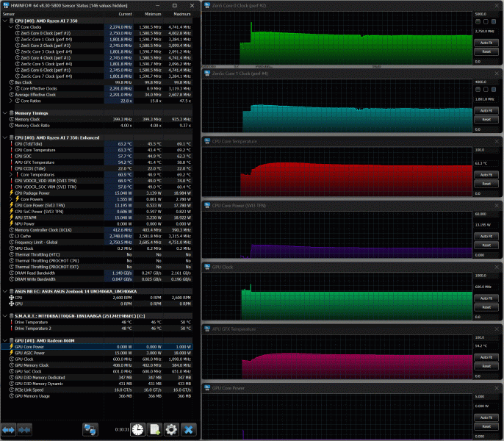Viewport: 504px width, 441px height.
Task: Click Auto Fit in GPU Clock graph
Action: point(486,298)
